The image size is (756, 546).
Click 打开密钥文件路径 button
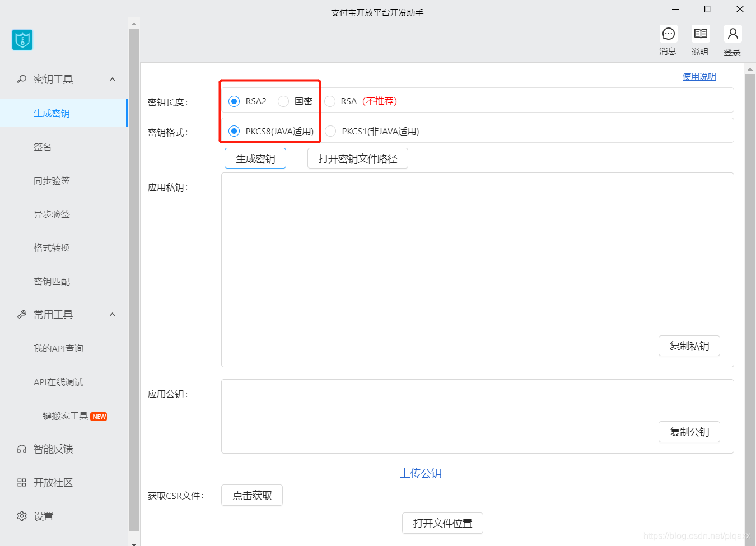358,158
